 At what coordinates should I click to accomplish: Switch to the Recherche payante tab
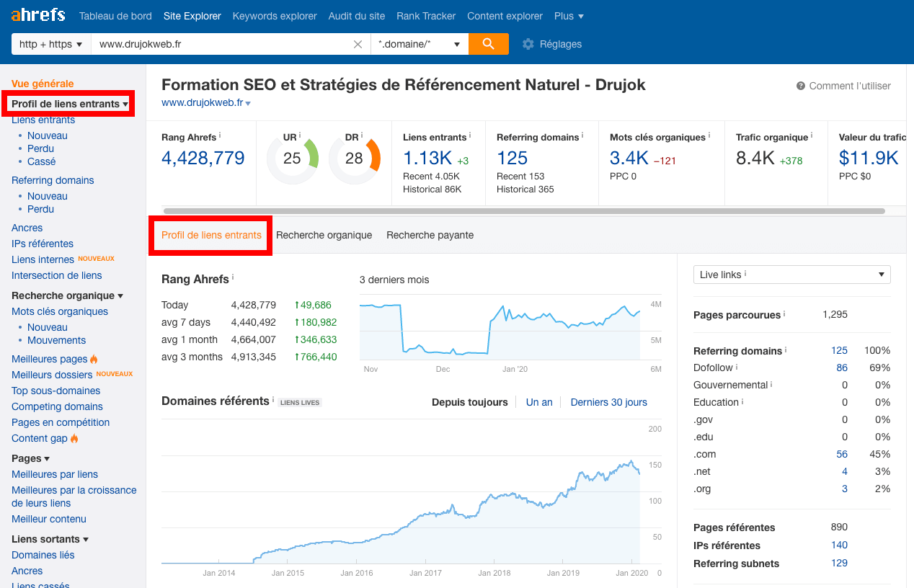pos(430,235)
